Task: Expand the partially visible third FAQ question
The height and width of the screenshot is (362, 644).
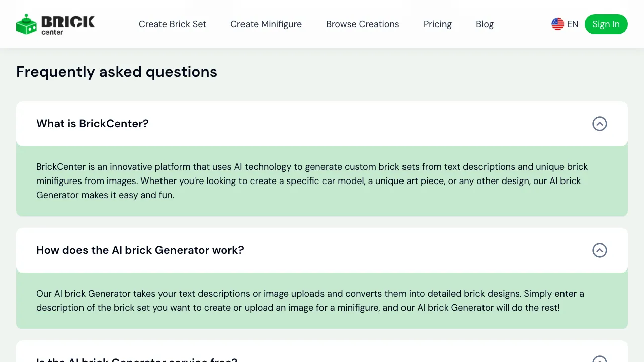Action: 136,359
